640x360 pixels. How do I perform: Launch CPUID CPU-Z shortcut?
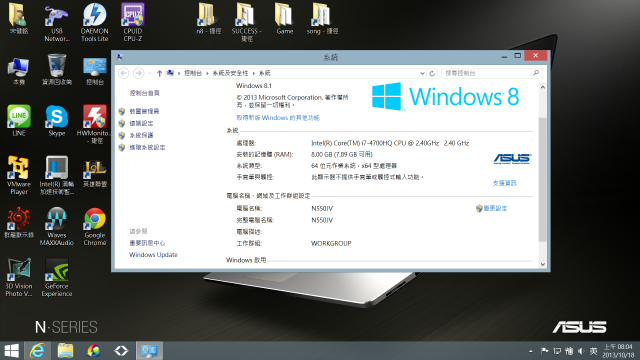[133, 22]
